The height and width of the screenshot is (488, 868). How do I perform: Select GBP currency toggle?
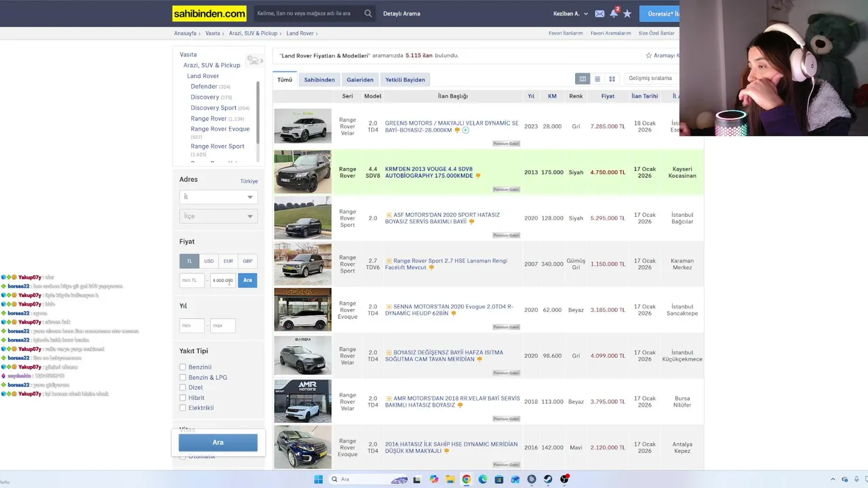pos(248,261)
